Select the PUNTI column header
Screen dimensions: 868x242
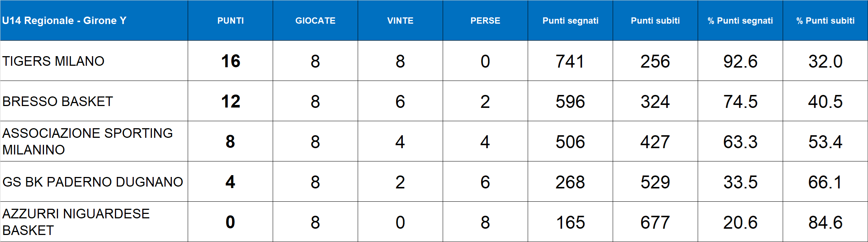pos(231,21)
